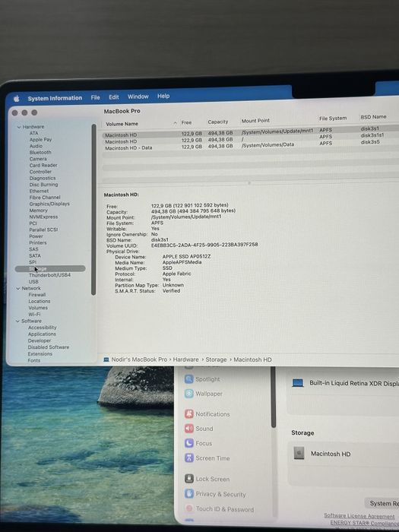This screenshot has height=532, width=399.
Task: Select Parallel SCSI in the sidebar
Action: (43, 230)
